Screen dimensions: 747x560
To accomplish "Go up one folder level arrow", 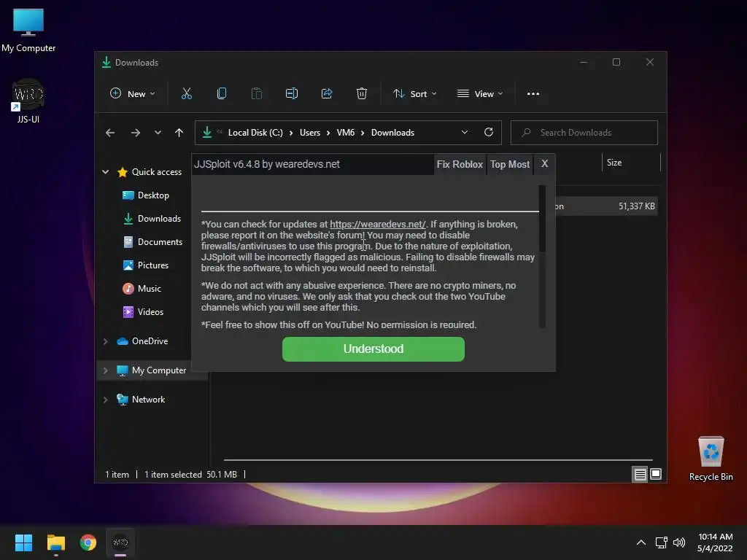I will (x=179, y=133).
